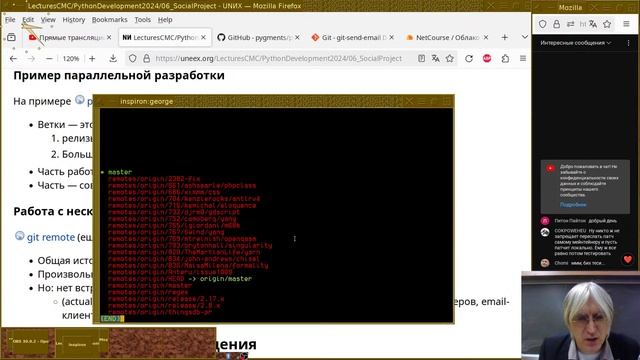Open the Firefox application hamburger menu

click(x=523, y=59)
